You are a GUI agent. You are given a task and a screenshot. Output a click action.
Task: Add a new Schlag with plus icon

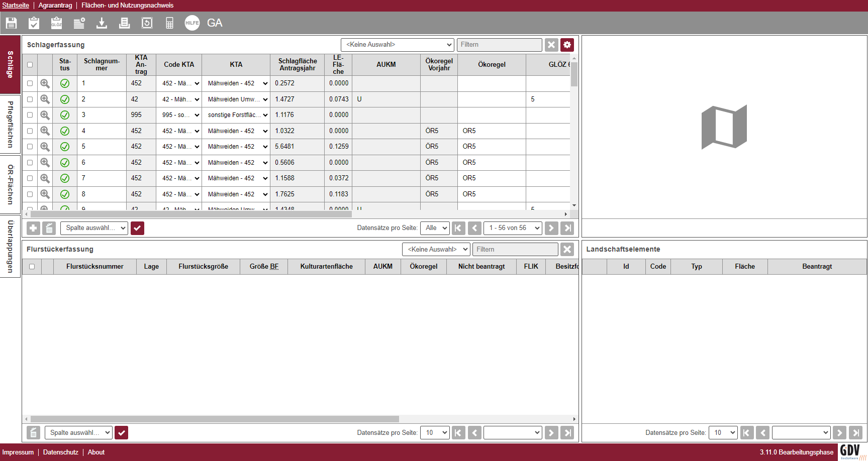click(33, 228)
